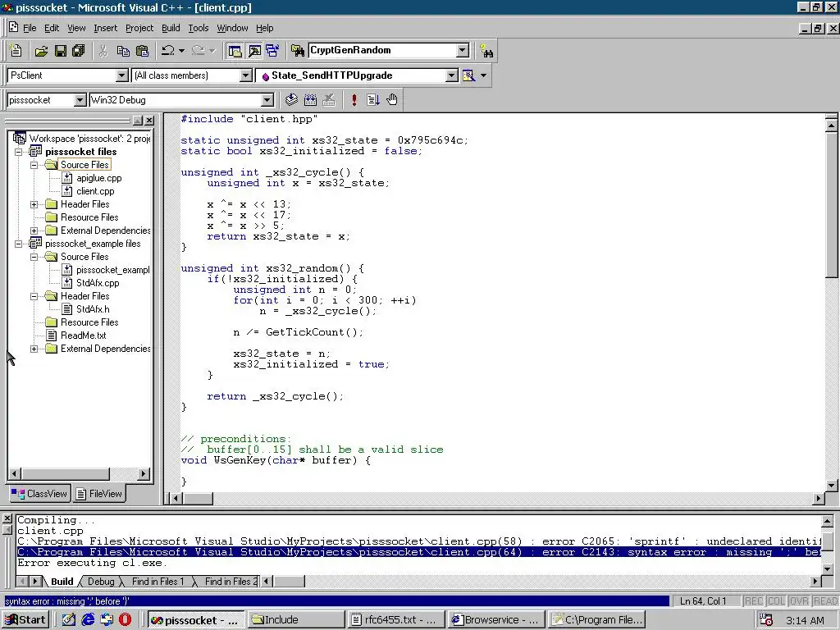Open the File menu

pos(30,28)
